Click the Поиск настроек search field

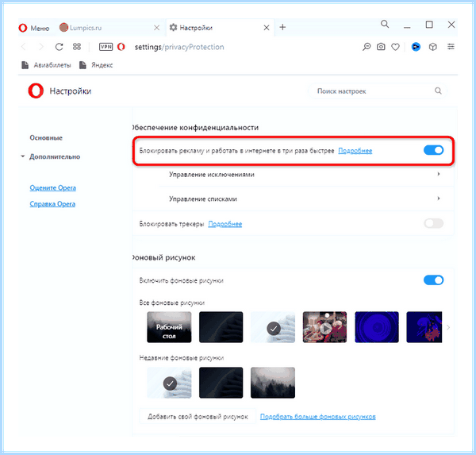pos(378,91)
